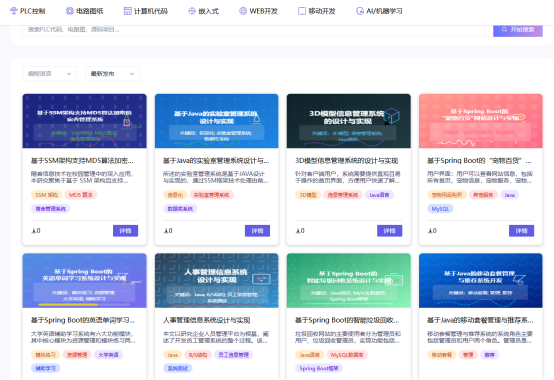Focus the 搜索PLC代码 search input field
This screenshot has width=554, height=380.
pyautogui.click(x=258, y=30)
